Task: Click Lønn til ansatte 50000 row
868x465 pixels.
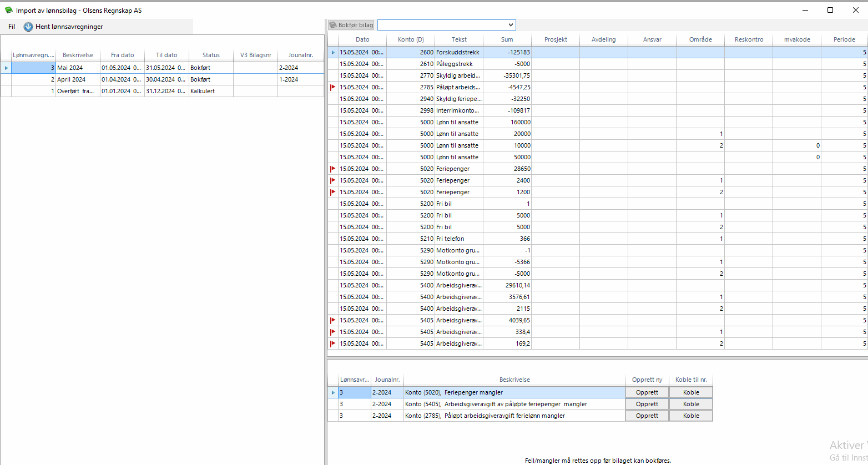Action: pos(598,157)
